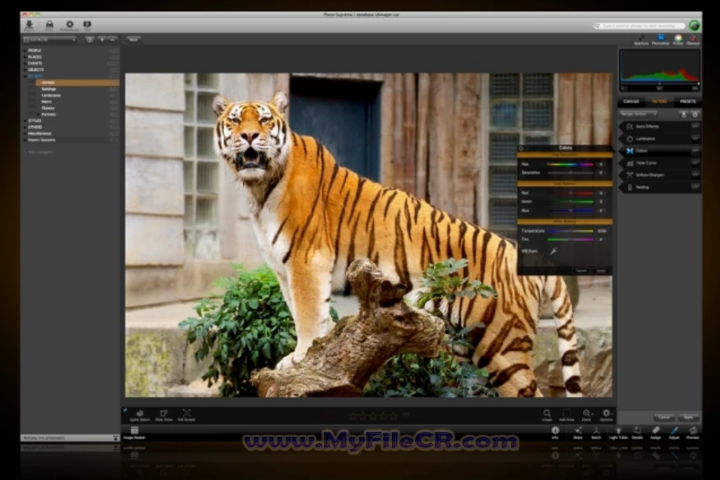Expand the STYLES category

25,121
